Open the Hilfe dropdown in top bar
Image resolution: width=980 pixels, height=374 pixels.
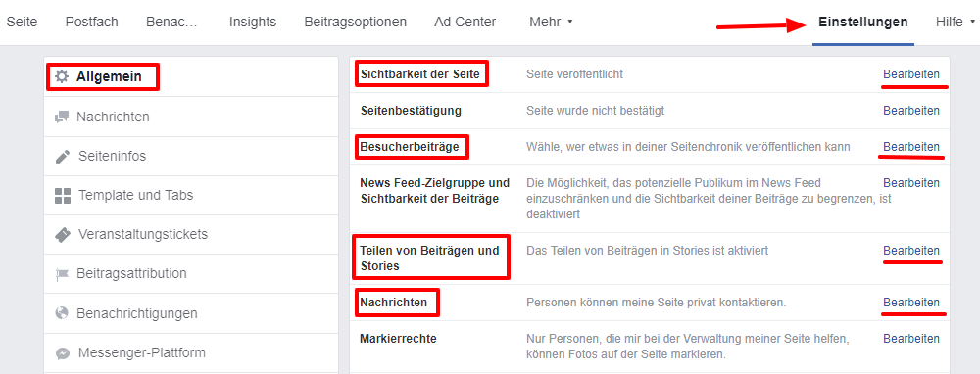pyautogui.click(x=955, y=22)
